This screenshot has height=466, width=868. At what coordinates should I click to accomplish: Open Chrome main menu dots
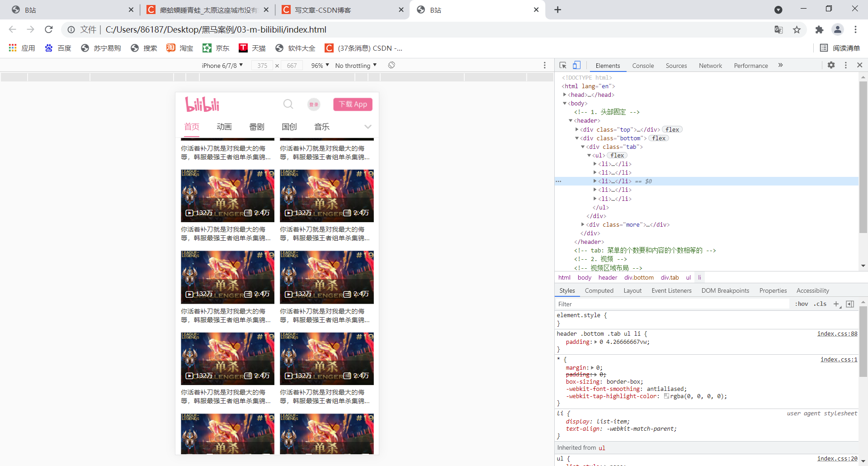point(855,29)
